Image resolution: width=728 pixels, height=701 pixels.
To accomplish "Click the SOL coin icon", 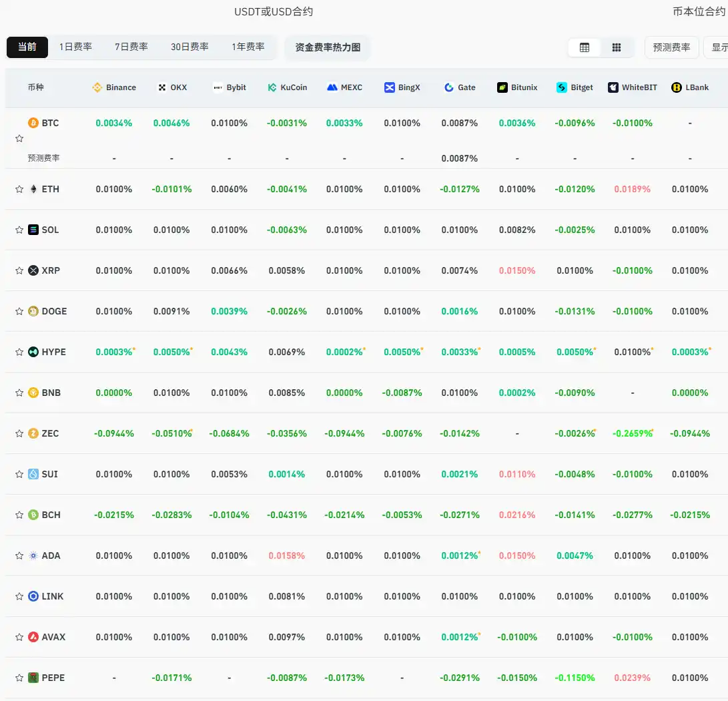I will click(x=33, y=230).
